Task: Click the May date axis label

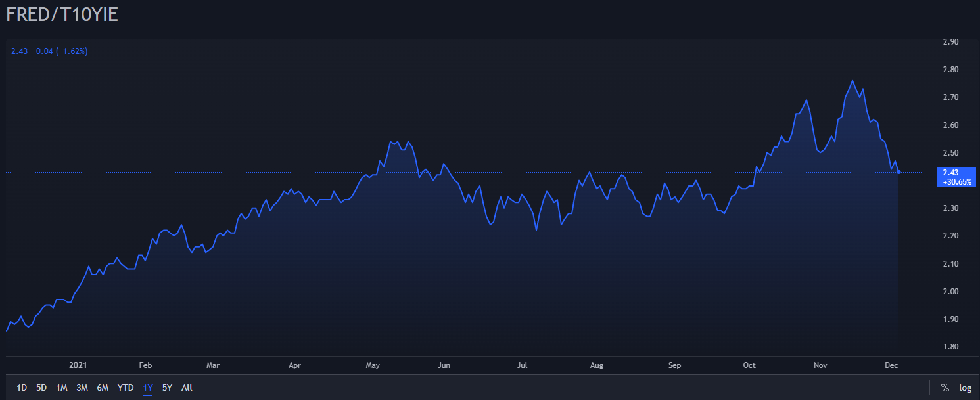Action: [x=373, y=365]
